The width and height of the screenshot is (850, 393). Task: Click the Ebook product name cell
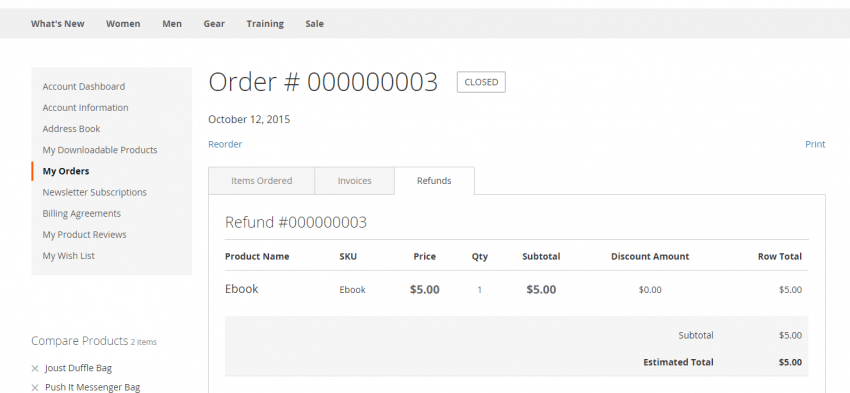(x=242, y=289)
